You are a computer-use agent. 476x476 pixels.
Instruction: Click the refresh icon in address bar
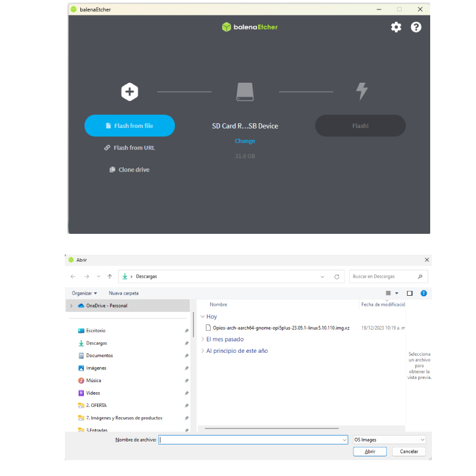click(337, 277)
